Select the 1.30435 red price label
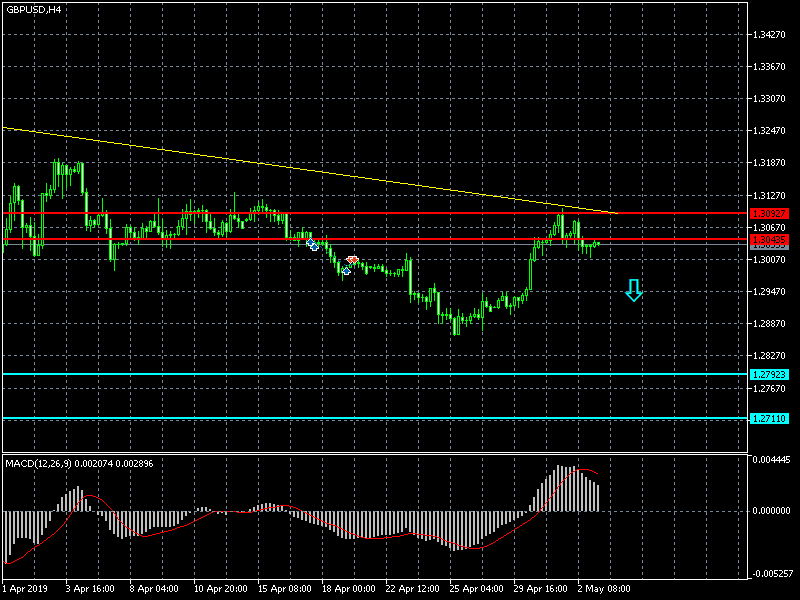 click(x=769, y=240)
